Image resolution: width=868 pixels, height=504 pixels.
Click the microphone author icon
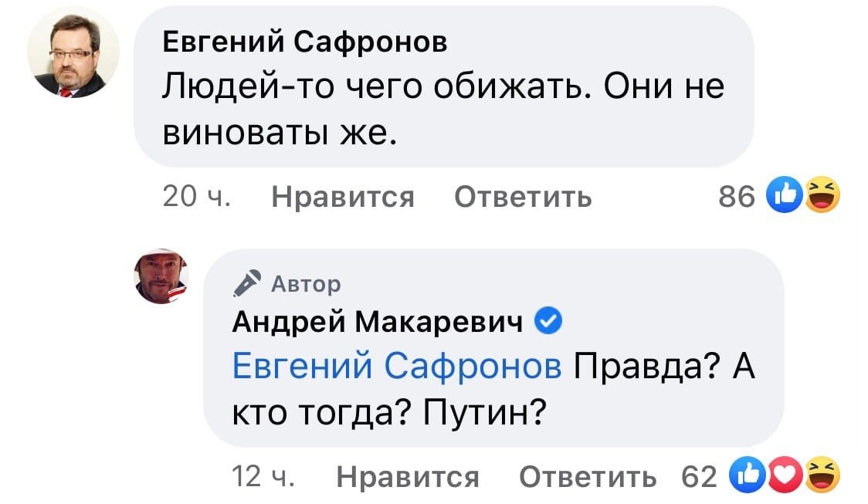(247, 283)
